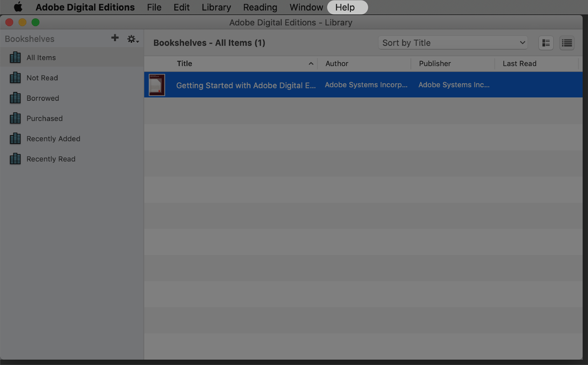The image size is (588, 365).
Task: Open the Sort by Title dropdown
Action: coord(452,43)
